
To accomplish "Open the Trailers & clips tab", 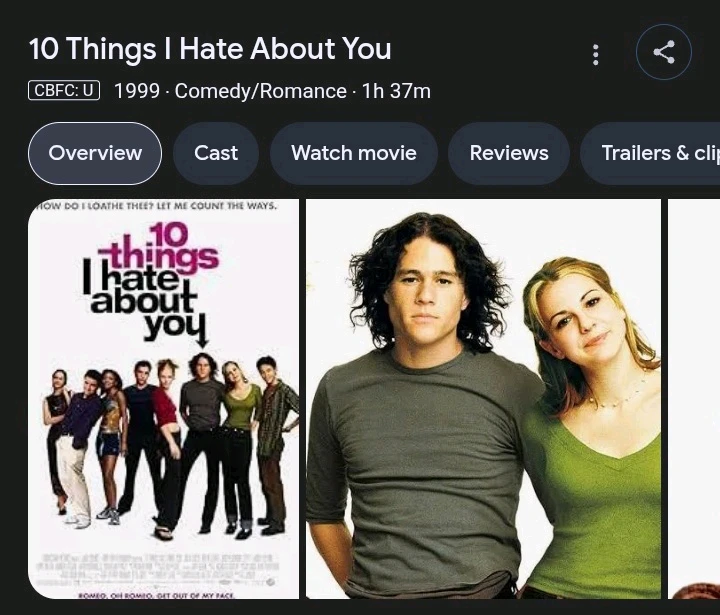I will (x=650, y=153).
